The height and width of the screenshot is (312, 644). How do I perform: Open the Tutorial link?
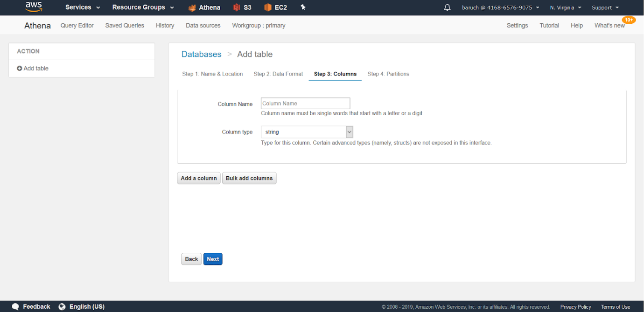point(549,26)
